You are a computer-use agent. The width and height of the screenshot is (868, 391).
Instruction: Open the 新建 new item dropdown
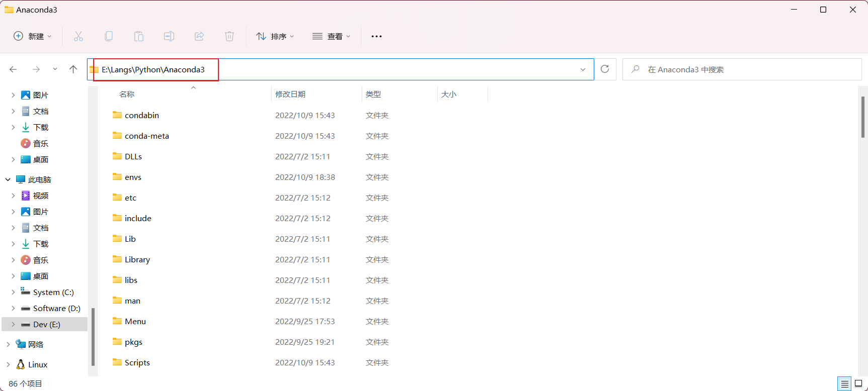pos(32,36)
